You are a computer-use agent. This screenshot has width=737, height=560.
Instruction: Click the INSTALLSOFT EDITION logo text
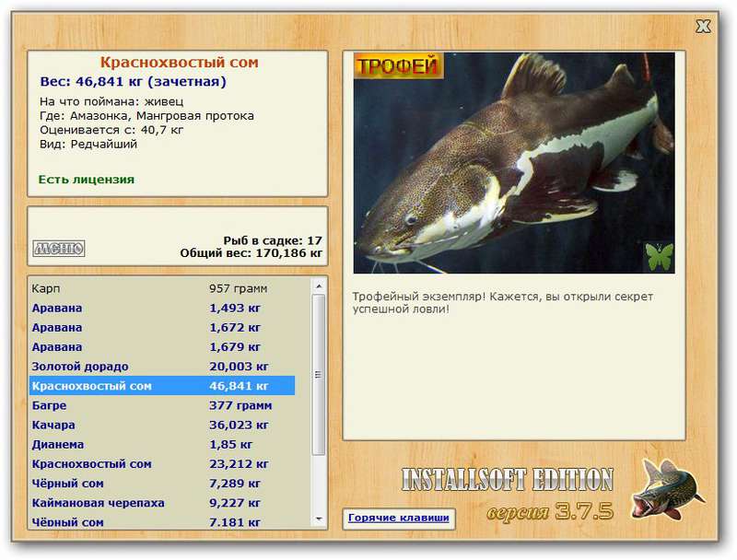click(x=508, y=480)
